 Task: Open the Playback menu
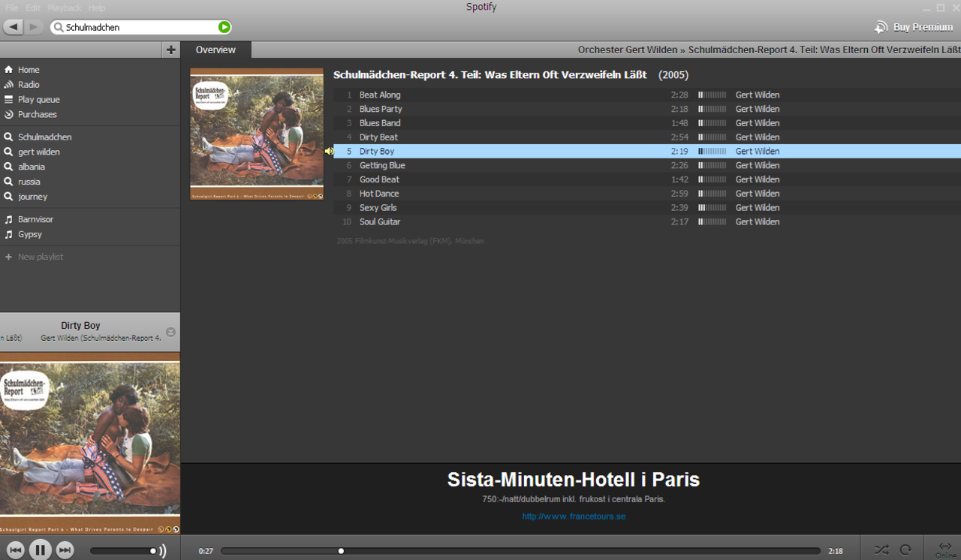coord(65,8)
